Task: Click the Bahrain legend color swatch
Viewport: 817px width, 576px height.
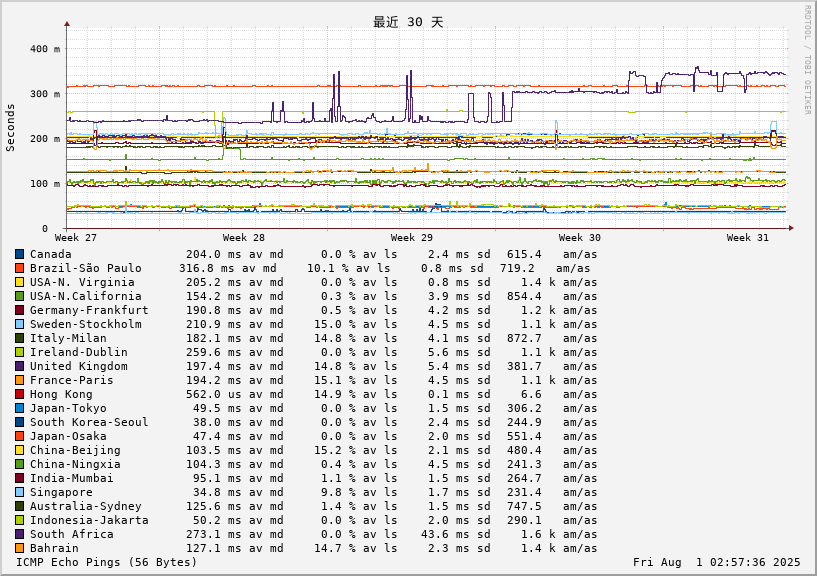Action: click(x=19, y=548)
